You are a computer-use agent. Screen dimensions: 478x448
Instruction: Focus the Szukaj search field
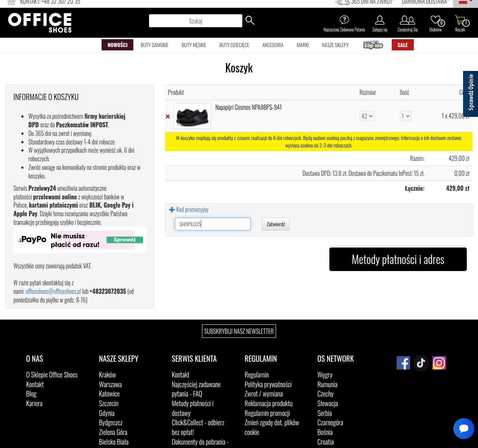tap(196, 21)
